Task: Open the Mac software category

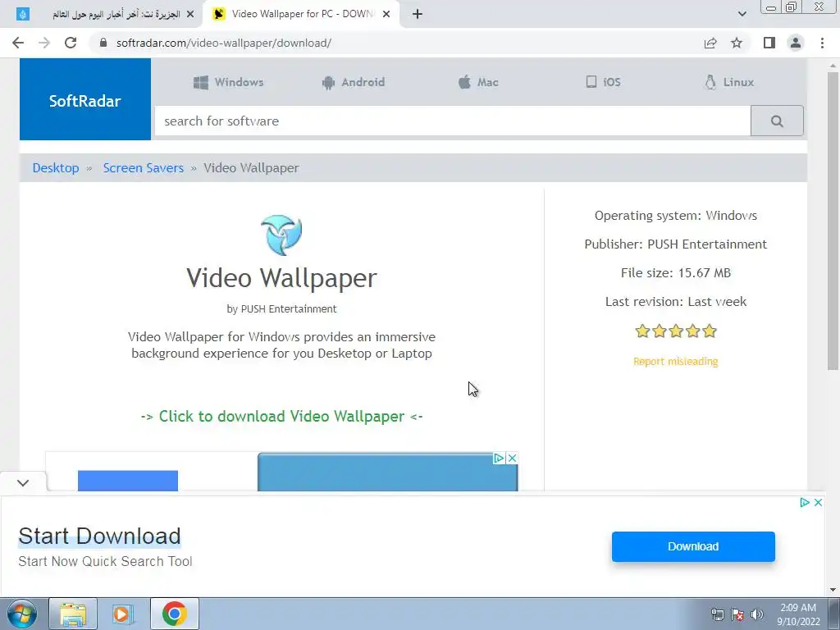Action: (x=478, y=82)
